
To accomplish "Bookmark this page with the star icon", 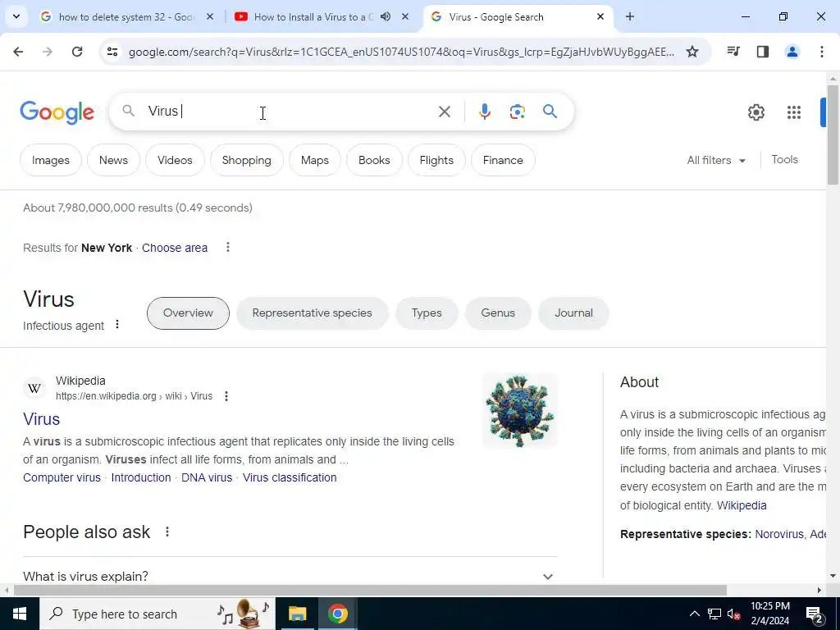I will [692, 52].
